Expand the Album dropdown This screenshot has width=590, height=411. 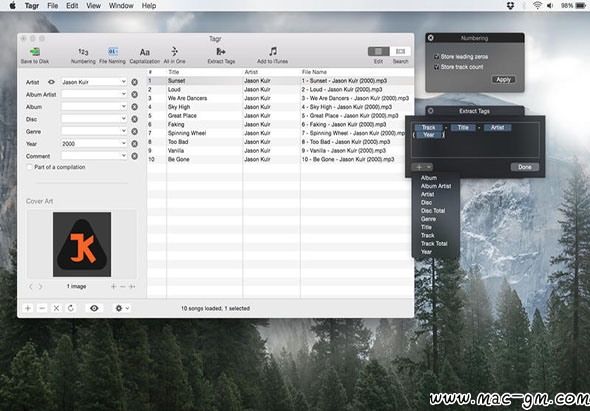[x=123, y=107]
